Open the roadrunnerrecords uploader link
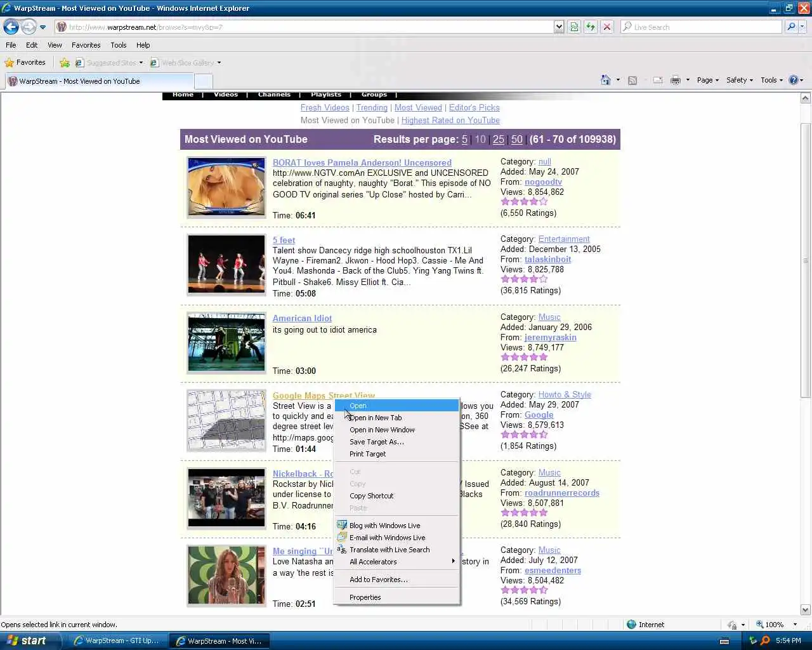Image resolution: width=812 pixels, height=650 pixels. (561, 493)
